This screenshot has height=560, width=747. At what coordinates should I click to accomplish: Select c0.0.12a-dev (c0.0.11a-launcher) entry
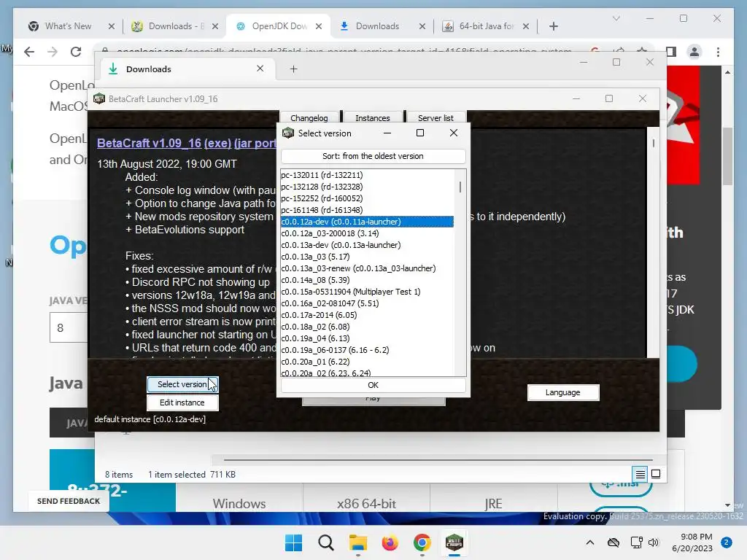pos(367,222)
